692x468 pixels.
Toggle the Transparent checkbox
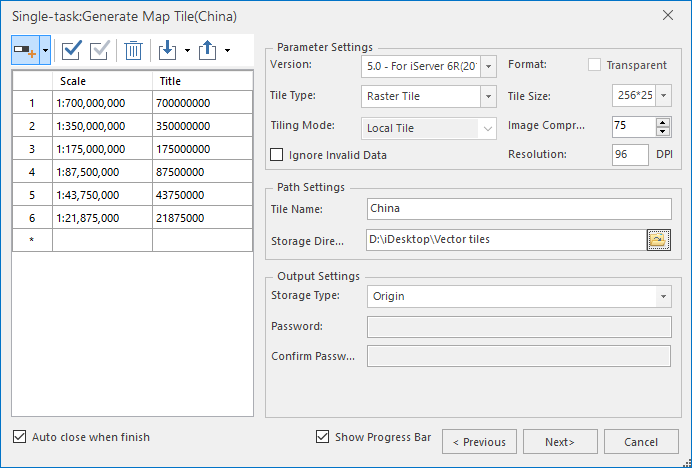click(594, 65)
